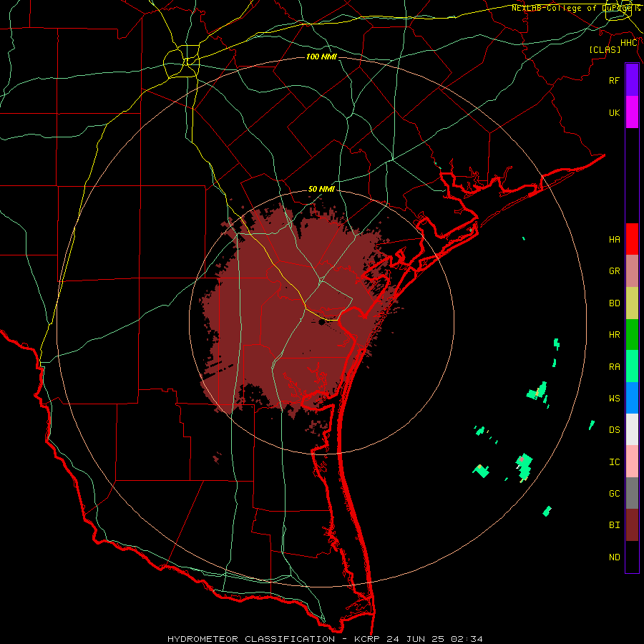Viewport: 644px width, 644px height.
Task: Click the HR legend label
Action: click(x=614, y=335)
